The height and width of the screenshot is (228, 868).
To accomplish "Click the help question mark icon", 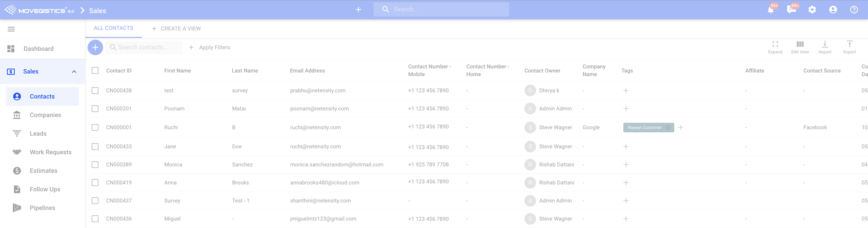I will coord(854,10).
